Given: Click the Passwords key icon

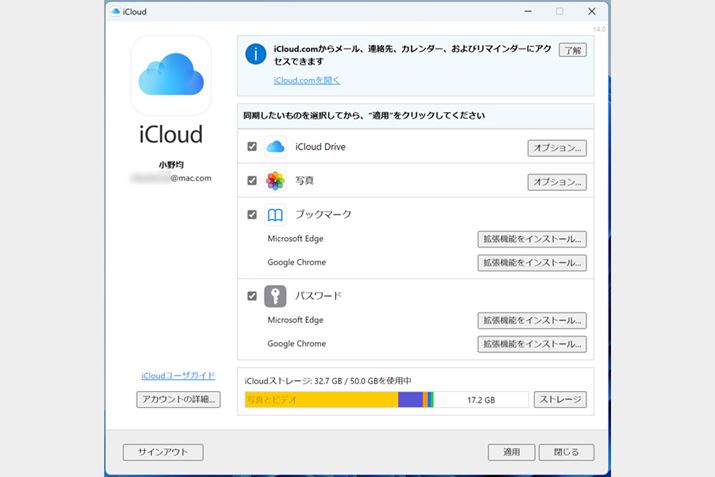Looking at the screenshot, I should 275,296.
